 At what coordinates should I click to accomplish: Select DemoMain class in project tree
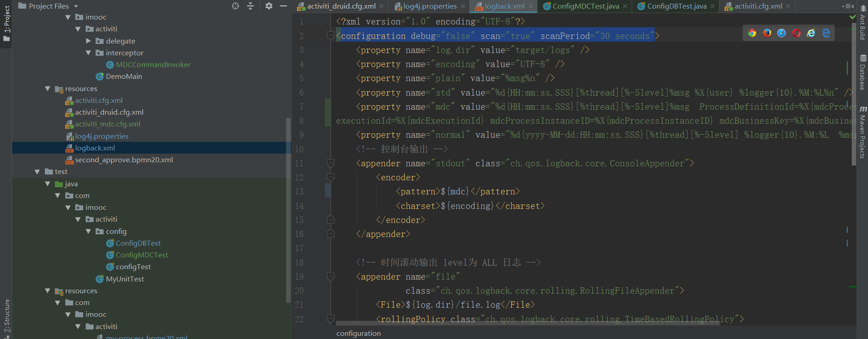click(124, 77)
